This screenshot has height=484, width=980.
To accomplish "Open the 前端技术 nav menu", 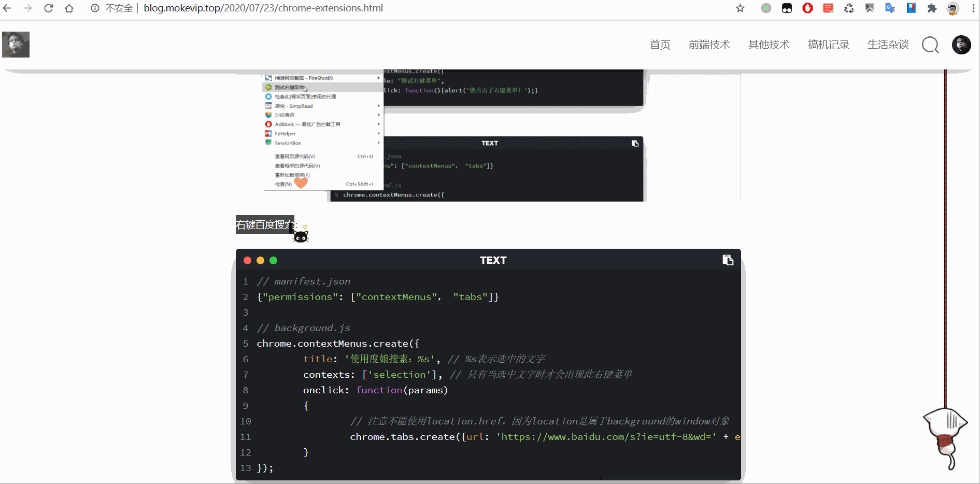I will coord(709,45).
